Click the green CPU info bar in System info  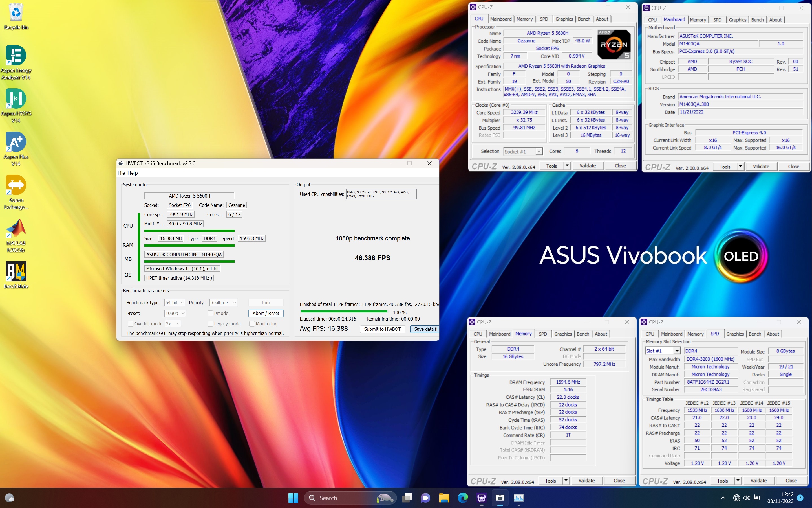[x=189, y=231]
